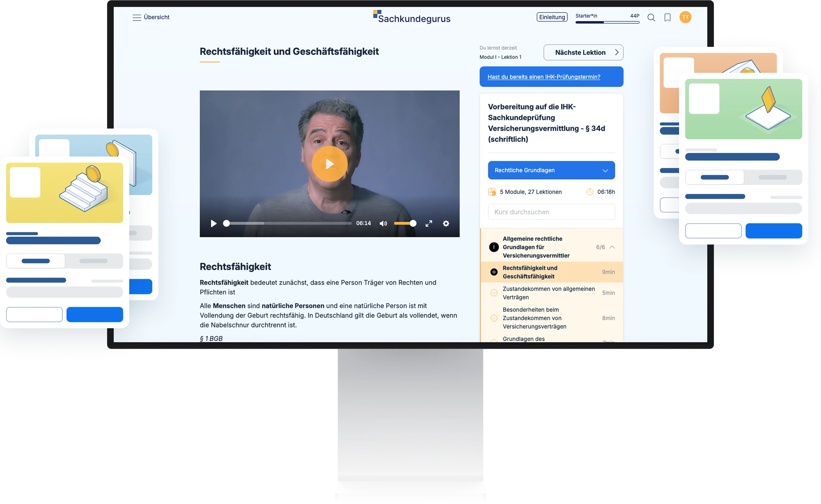Screen dimensions: 821x504
Task: Collapse the Allgemeine rechtliche Grundlagen module
Action: (x=612, y=247)
